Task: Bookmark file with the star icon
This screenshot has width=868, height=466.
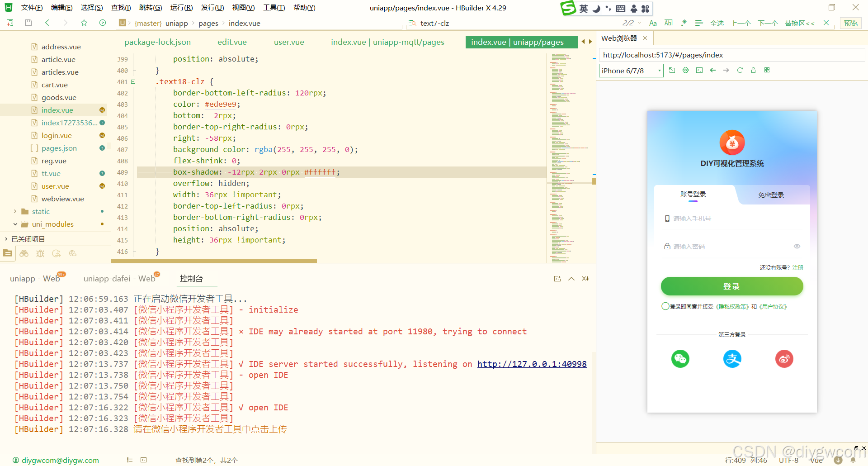Action: 84,23
